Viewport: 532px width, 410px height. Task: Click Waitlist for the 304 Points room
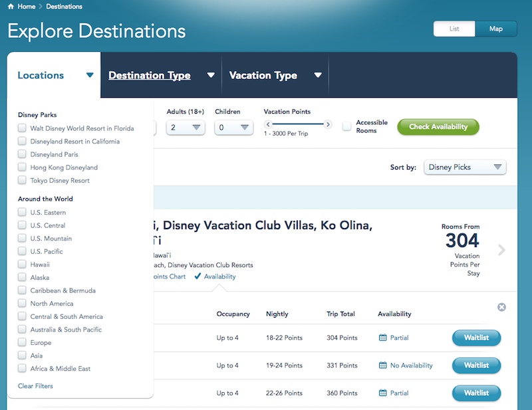[476, 338]
